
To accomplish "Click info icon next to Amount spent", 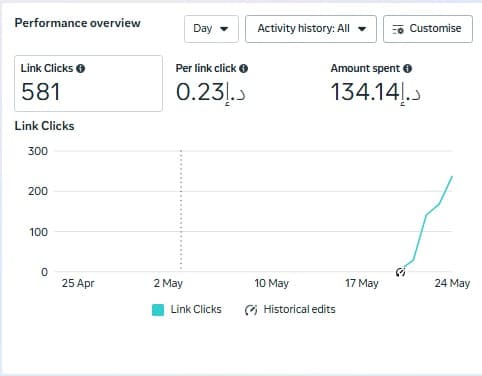I will (407, 68).
